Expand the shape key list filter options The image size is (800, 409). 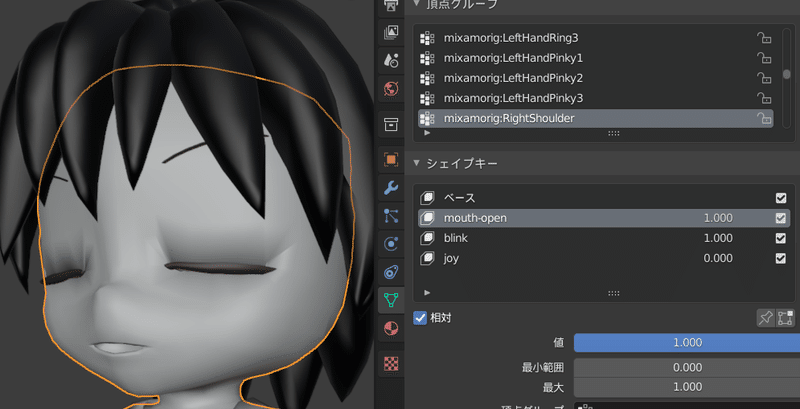pos(428,293)
